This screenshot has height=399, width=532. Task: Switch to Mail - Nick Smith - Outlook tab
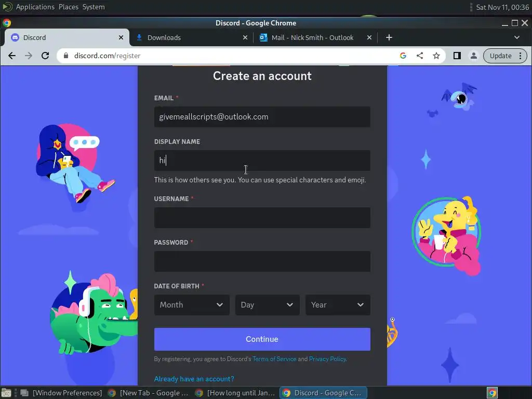(x=315, y=37)
